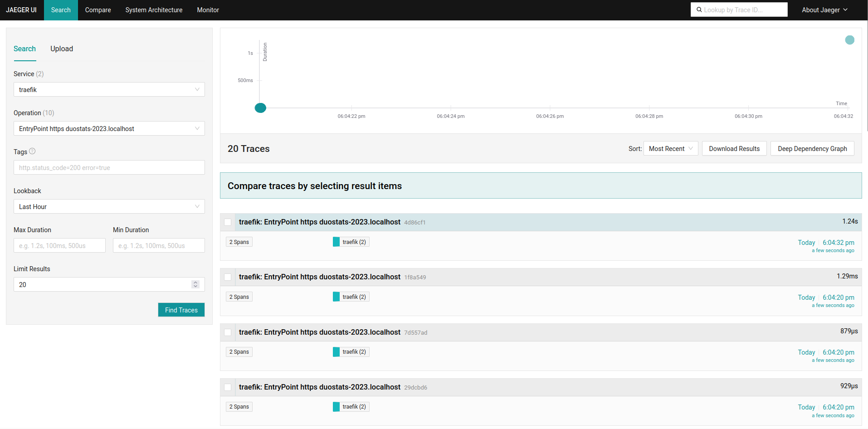Viewport: 868px width, 429px height.
Task: Open the Compare page
Action: pyautogui.click(x=98, y=10)
